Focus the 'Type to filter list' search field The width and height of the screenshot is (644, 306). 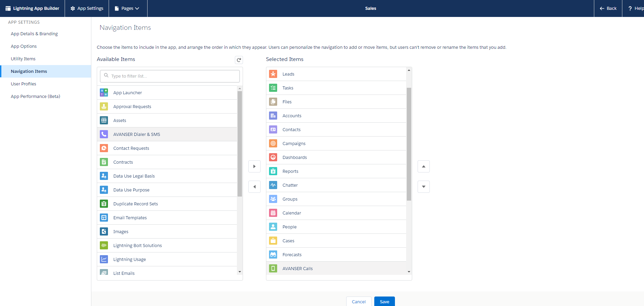[x=170, y=76]
